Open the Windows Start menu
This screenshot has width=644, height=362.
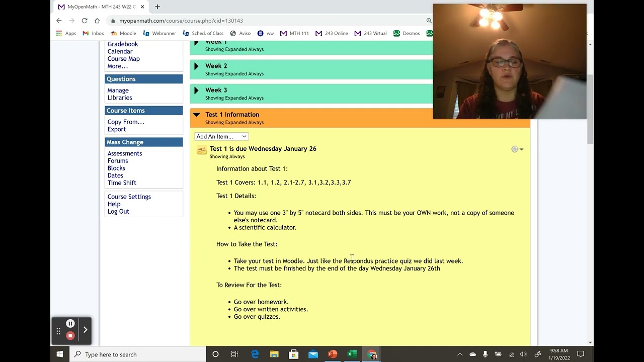coord(60,354)
